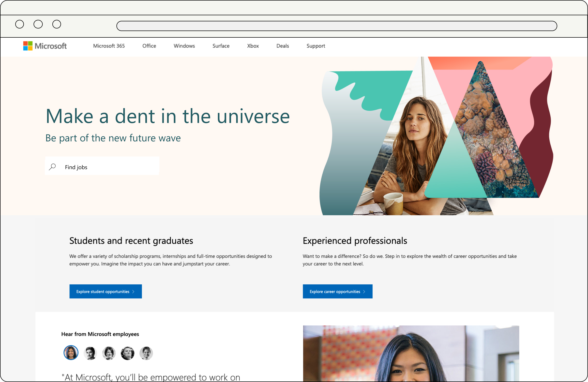The image size is (588, 382).
Task: Click the hero collage image of woman
Action: pyautogui.click(x=436, y=136)
